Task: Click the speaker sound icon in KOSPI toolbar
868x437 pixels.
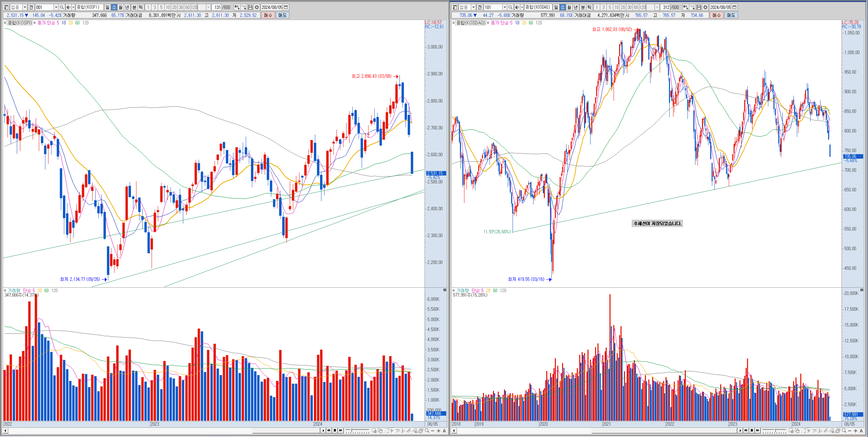Action: click(68, 7)
